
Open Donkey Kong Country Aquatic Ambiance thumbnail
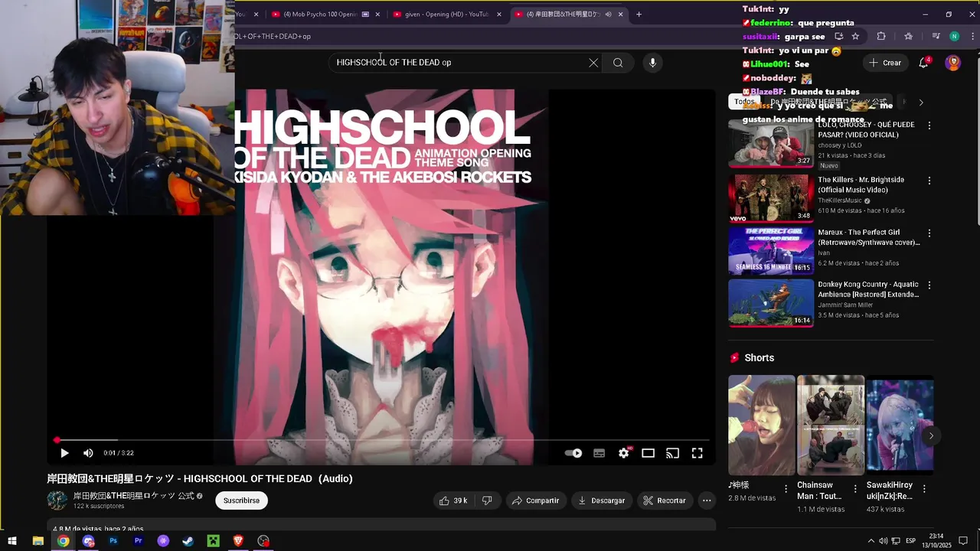point(770,303)
